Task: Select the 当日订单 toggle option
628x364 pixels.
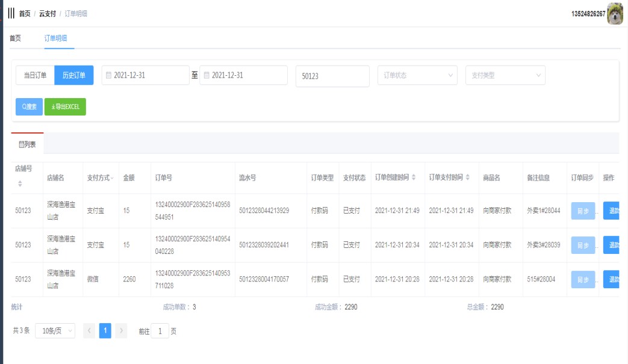Action: point(35,75)
